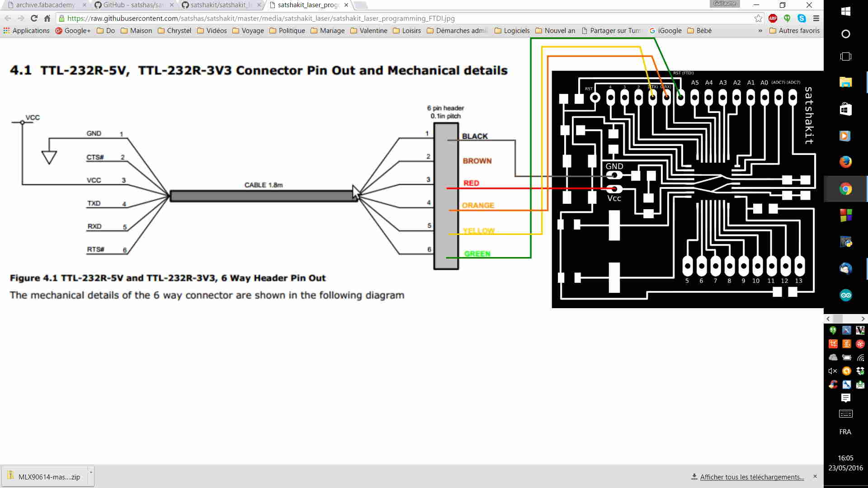Open the Logiciels bookmarks folder
The image size is (868, 488).
tap(512, 31)
